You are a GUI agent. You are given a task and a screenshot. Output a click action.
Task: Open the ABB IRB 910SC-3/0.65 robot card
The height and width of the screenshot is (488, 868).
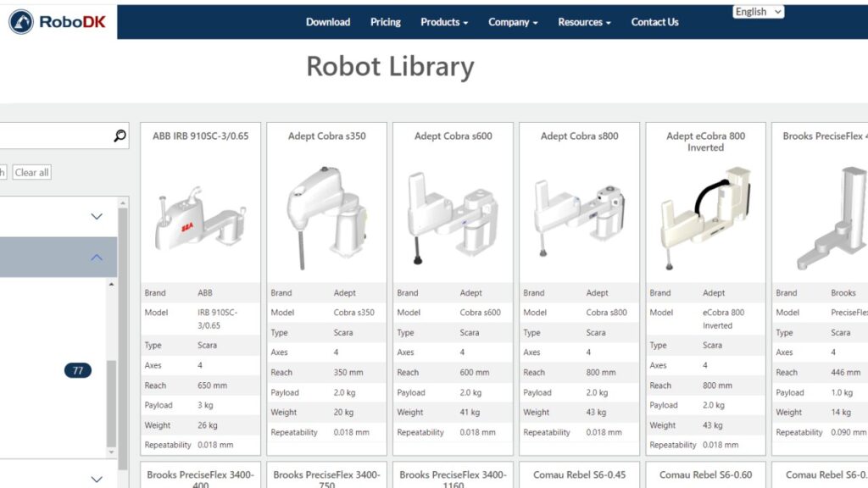[x=199, y=135]
